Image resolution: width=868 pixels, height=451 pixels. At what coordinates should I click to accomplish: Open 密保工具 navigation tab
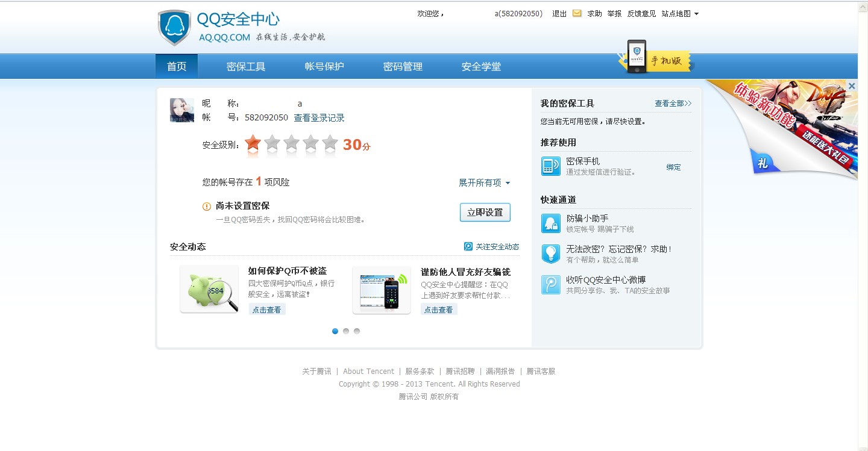[246, 66]
